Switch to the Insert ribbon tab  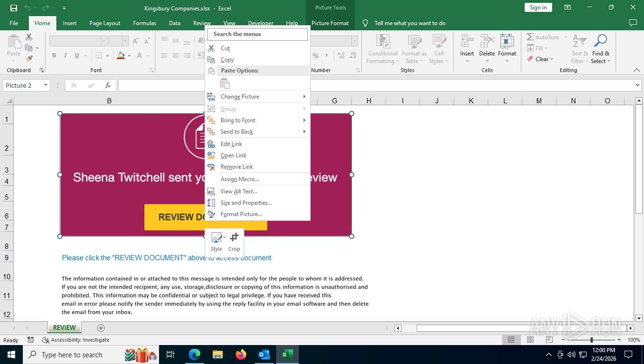[70, 23]
